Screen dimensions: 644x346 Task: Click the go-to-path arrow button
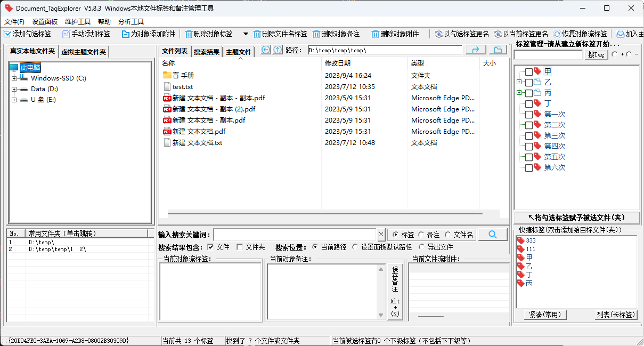tap(476, 50)
